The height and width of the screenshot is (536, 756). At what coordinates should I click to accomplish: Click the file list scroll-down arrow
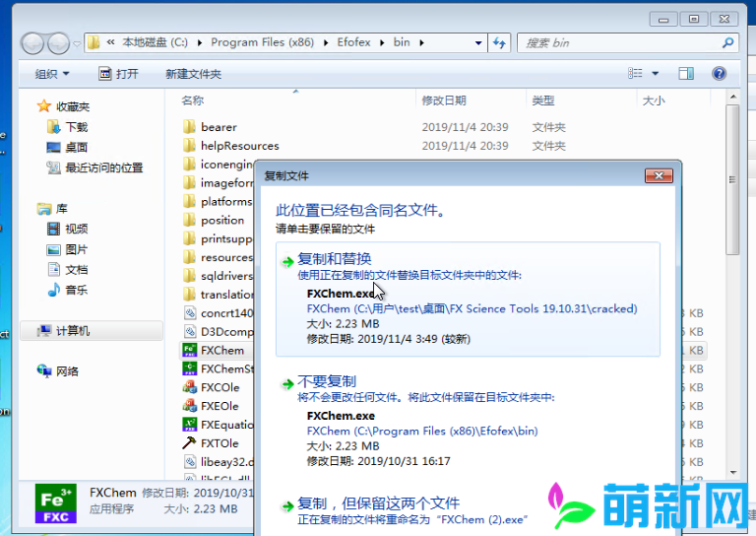point(732,473)
